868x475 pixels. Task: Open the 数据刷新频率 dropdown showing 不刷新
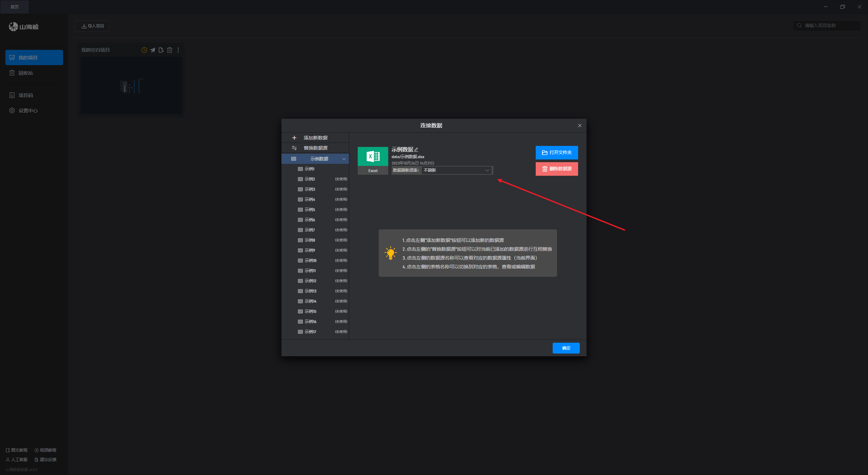456,170
